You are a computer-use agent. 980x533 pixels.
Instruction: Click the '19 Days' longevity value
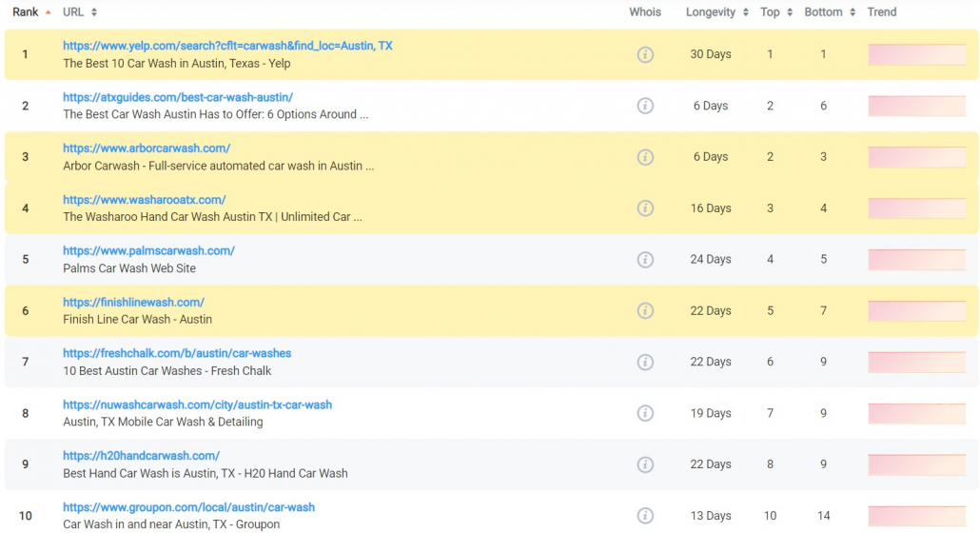711,413
